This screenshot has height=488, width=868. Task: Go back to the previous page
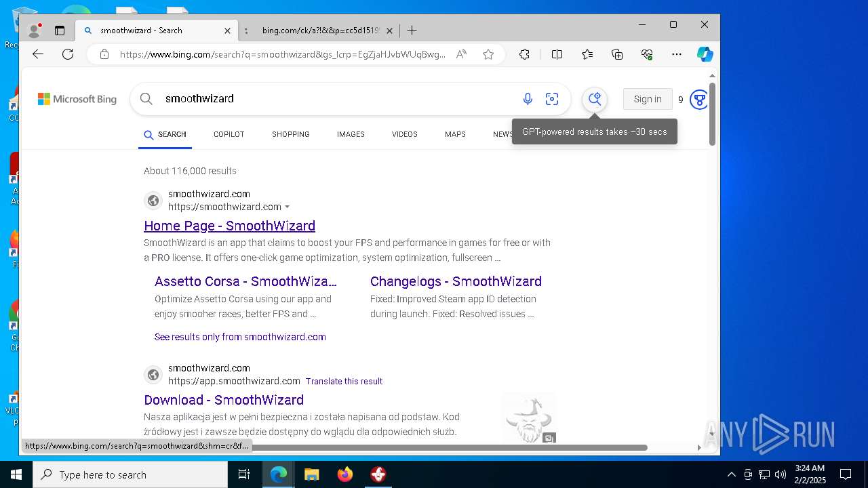click(x=38, y=54)
